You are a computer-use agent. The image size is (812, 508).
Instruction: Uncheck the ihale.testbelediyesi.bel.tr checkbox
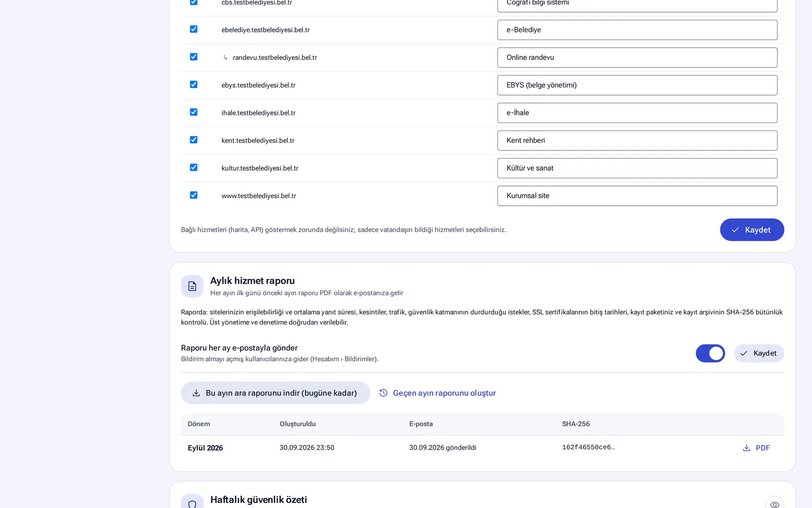(193, 112)
